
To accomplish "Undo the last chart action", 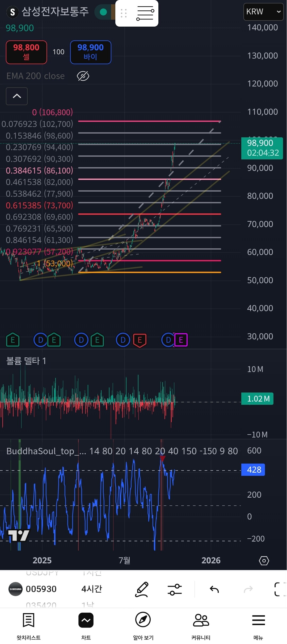I will 214,589.
